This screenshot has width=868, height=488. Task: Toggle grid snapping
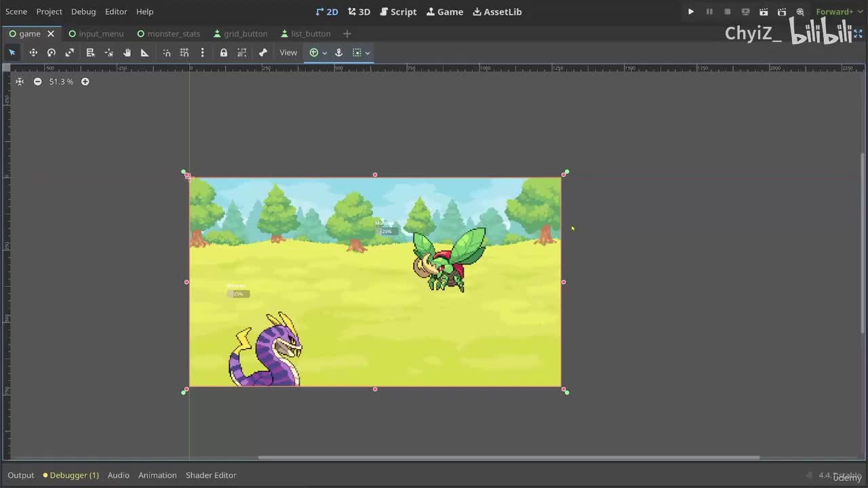(x=184, y=53)
